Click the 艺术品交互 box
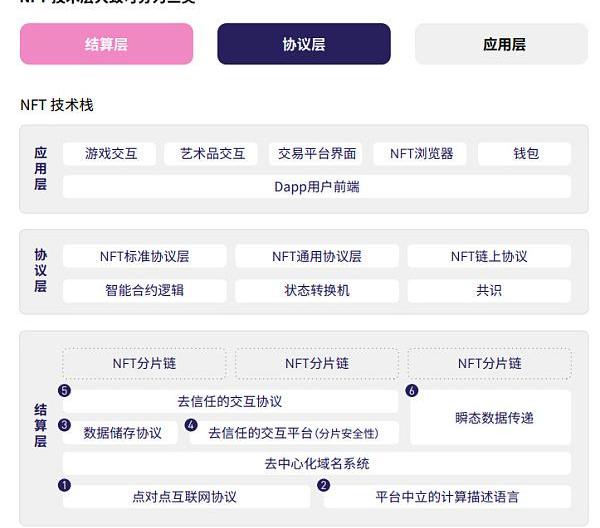This screenshot has width=600, height=528. [212, 154]
